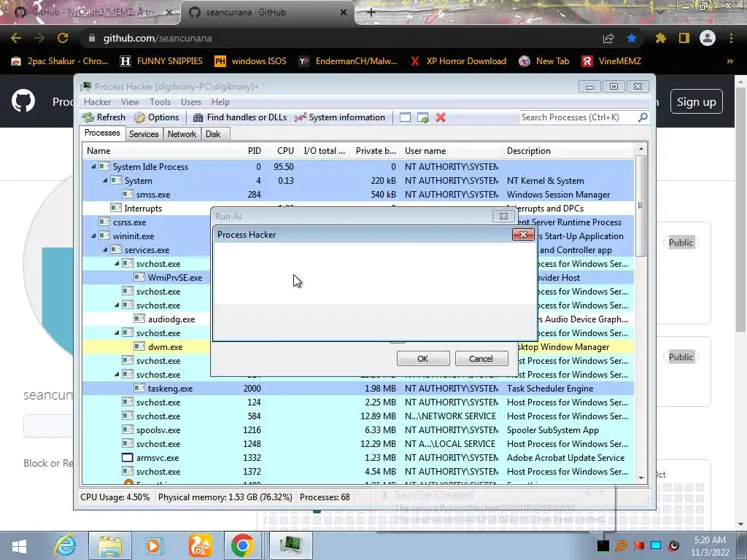Open UC Browser from taskbar
Screen dimensions: 747x560
(x=200, y=545)
